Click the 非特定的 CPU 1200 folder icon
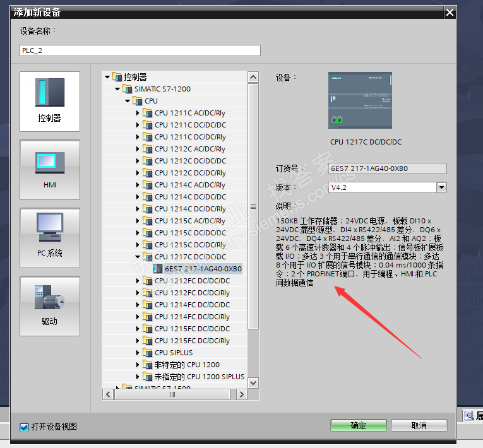Viewport: 483px width, 448px height. (148, 365)
